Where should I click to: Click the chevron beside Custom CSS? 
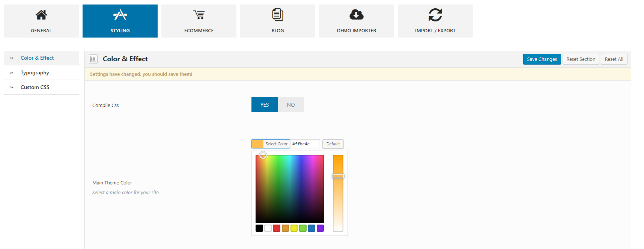pyautogui.click(x=12, y=88)
